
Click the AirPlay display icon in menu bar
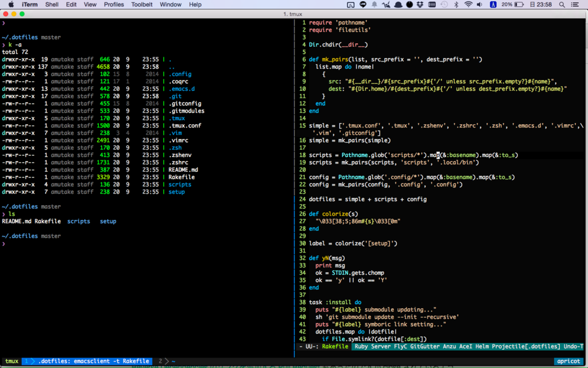351,5
